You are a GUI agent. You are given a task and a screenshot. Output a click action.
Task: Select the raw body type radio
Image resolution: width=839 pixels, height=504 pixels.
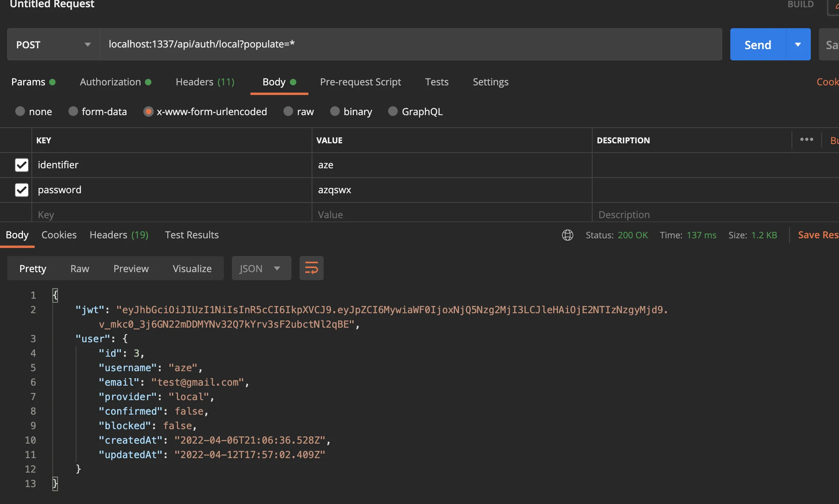(x=288, y=112)
